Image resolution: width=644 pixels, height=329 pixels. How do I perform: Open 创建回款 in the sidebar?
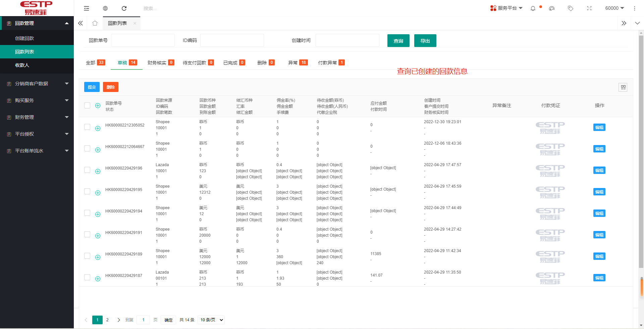coord(24,38)
